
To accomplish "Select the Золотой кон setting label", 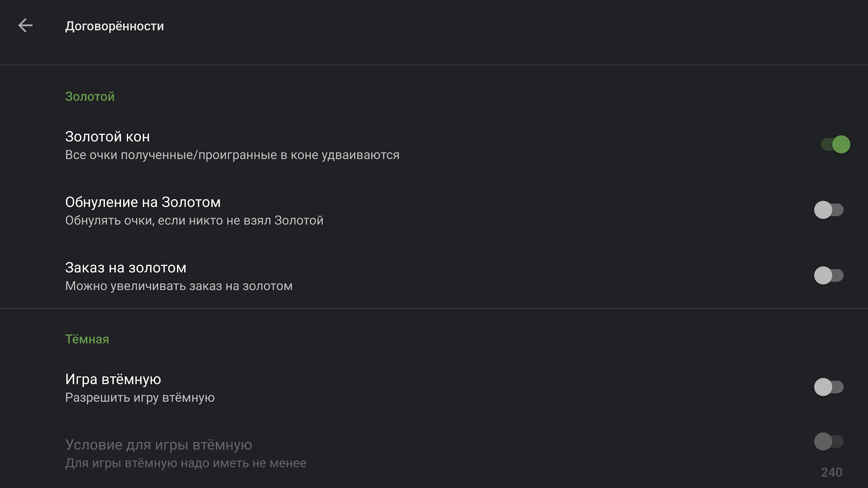I will [x=107, y=137].
